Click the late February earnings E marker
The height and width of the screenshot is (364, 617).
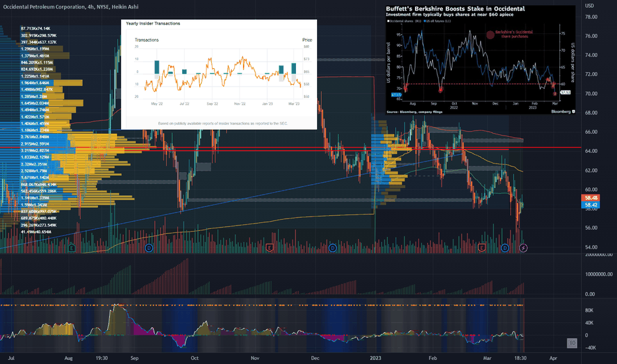click(x=481, y=248)
